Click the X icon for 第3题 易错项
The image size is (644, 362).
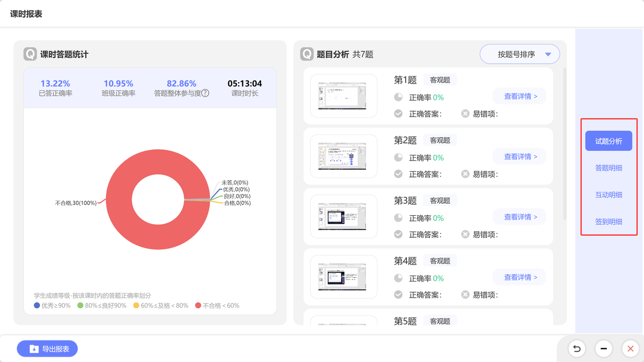click(465, 234)
